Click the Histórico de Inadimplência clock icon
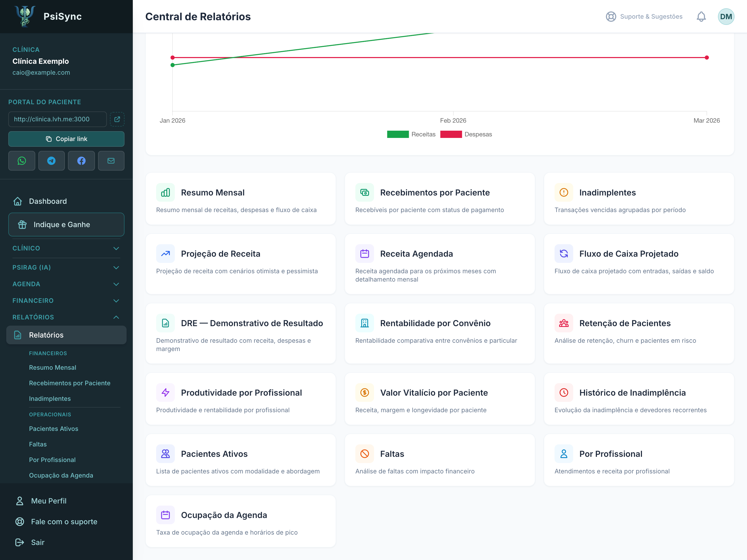Viewport: 747px width, 560px height. 564,393
